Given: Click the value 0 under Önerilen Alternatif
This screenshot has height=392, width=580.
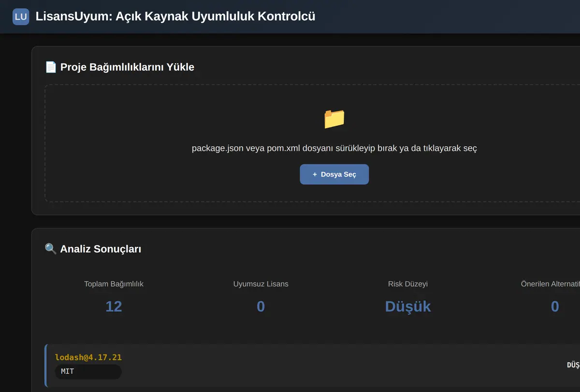Looking at the screenshot, I should (x=555, y=306).
